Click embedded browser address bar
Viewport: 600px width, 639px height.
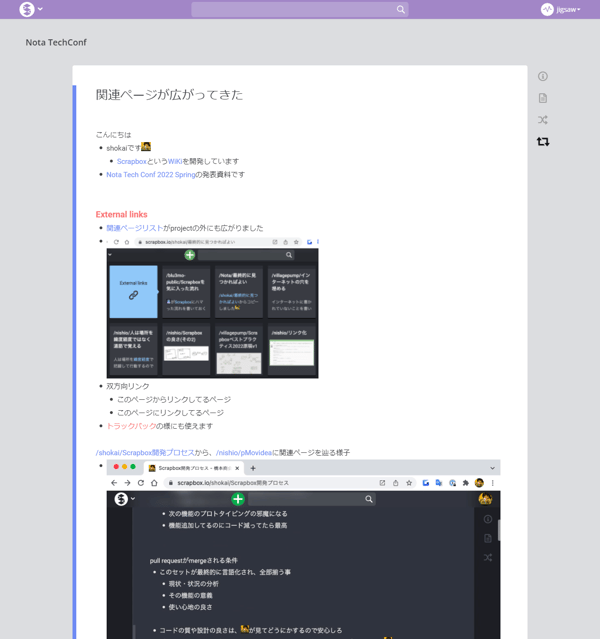point(290,483)
